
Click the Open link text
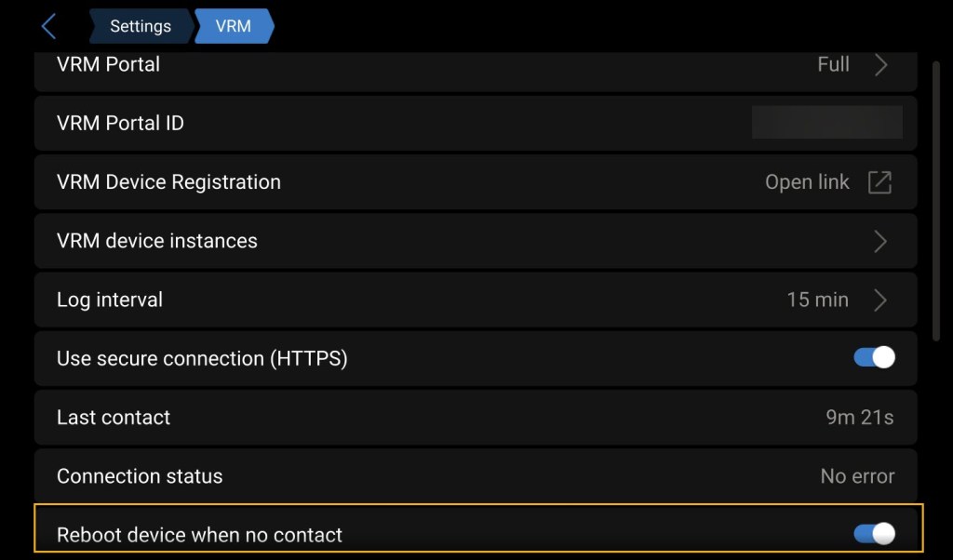point(807,182)
